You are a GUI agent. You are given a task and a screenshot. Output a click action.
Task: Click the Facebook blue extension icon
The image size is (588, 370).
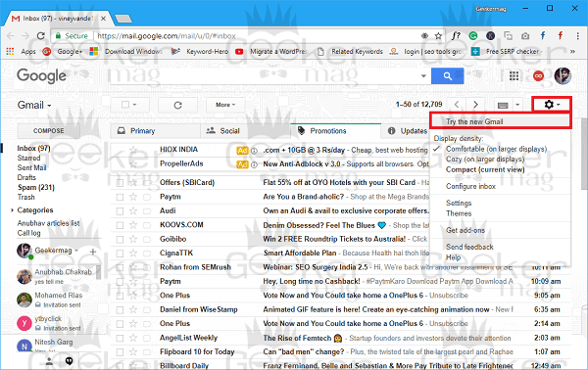[543, 36]
